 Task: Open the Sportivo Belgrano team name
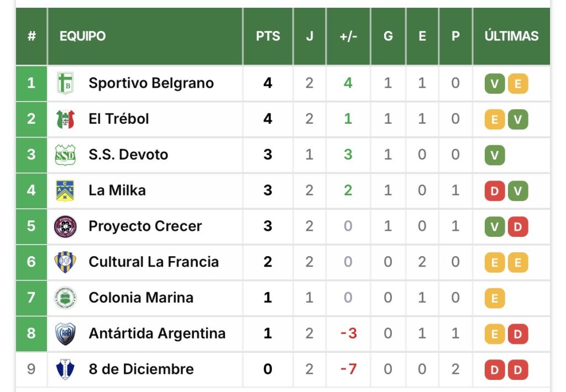pos(151,83)
